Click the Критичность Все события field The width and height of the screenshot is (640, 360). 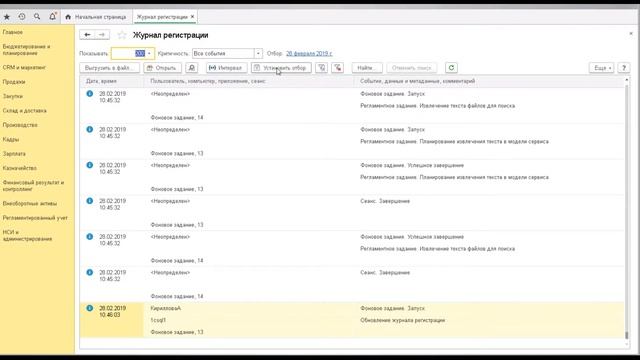pyautogui.click(x=223, y=53)
